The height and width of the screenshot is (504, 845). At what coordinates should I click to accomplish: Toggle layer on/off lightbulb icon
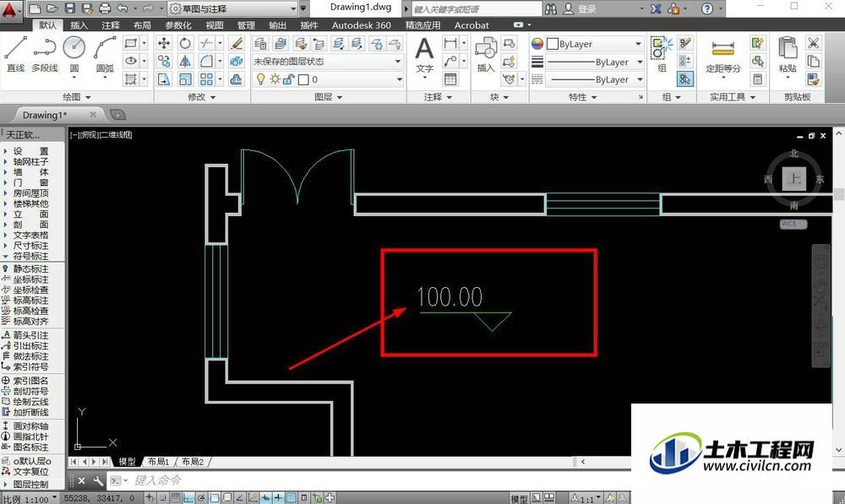[261, 79]
